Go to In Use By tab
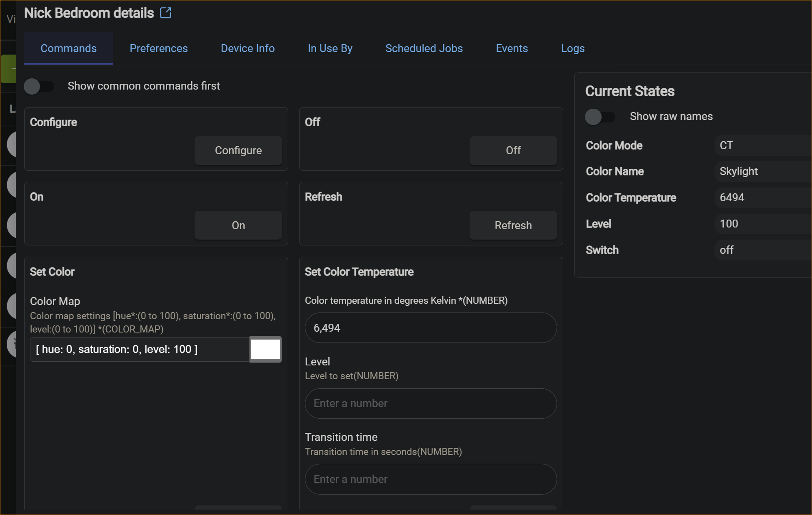 [x=330, y=48]
